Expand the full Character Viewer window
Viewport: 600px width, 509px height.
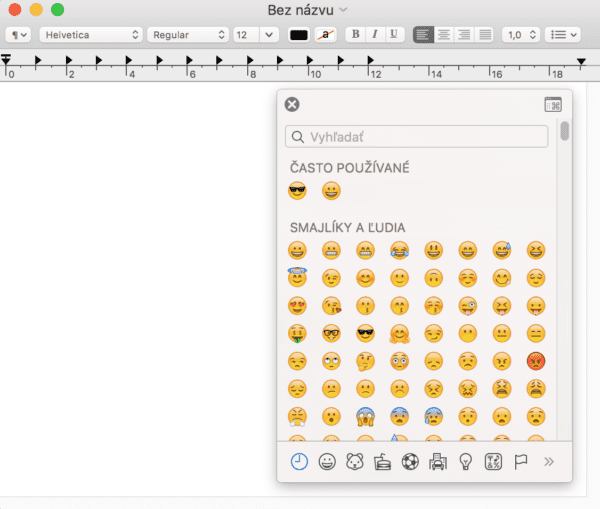pos(552,104)
